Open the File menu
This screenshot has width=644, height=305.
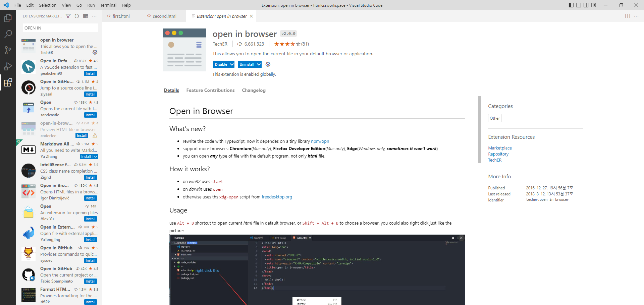pos(18,5)
